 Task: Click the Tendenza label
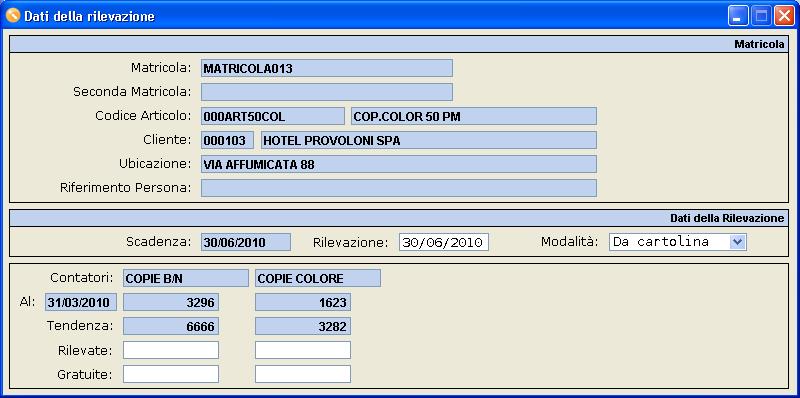coord(80,326)
